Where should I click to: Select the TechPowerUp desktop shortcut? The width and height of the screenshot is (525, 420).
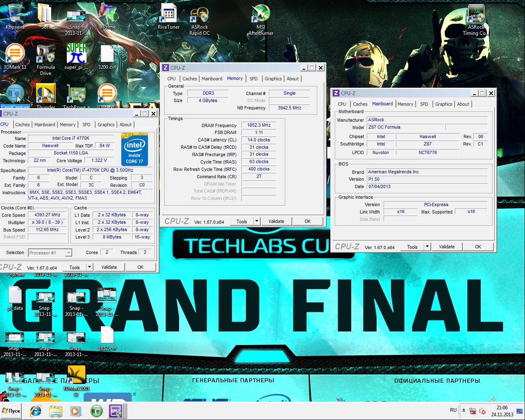76,97
